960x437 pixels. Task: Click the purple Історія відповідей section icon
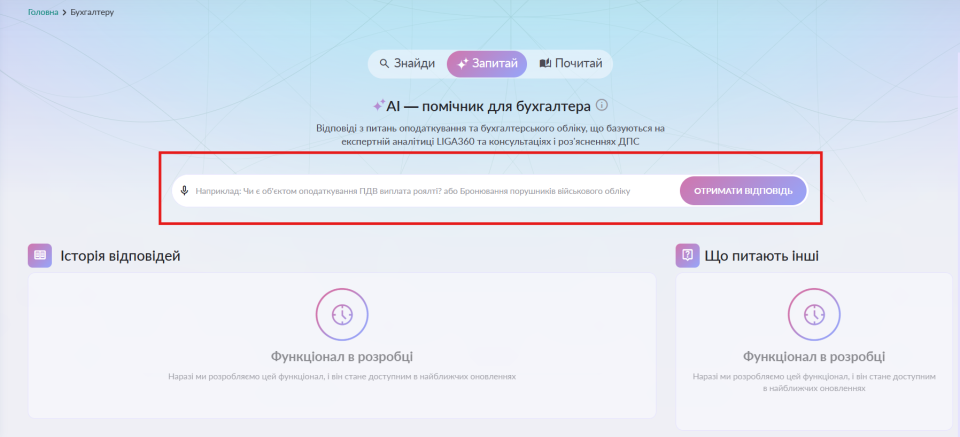pos(40,255)
